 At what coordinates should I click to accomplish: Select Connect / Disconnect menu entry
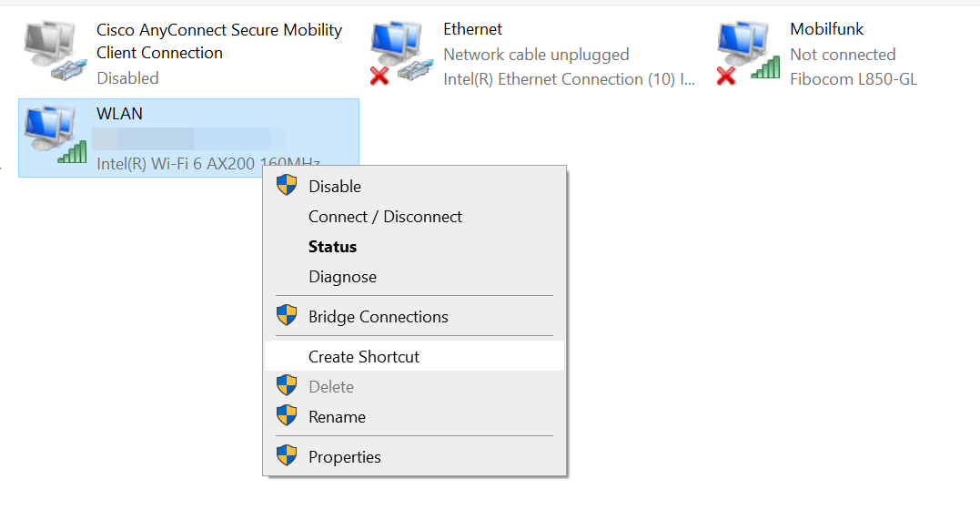click(385, 217)
